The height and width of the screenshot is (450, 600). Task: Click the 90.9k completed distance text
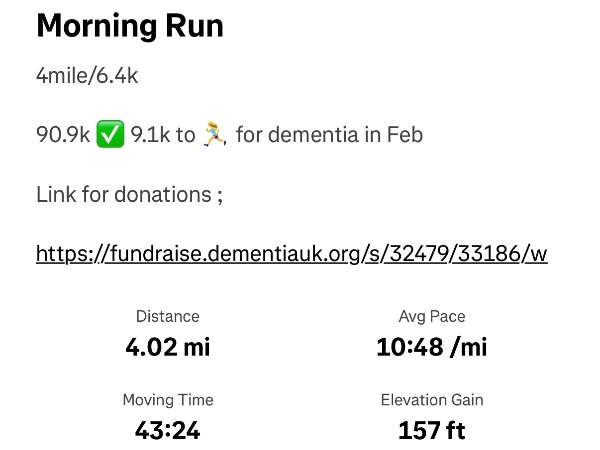(x=63, y=134)
